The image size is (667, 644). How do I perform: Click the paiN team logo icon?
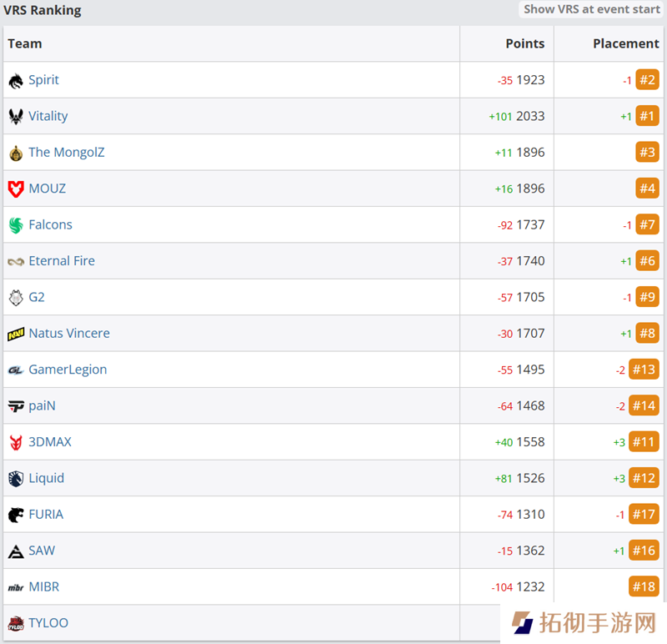[x=16, y=406]
